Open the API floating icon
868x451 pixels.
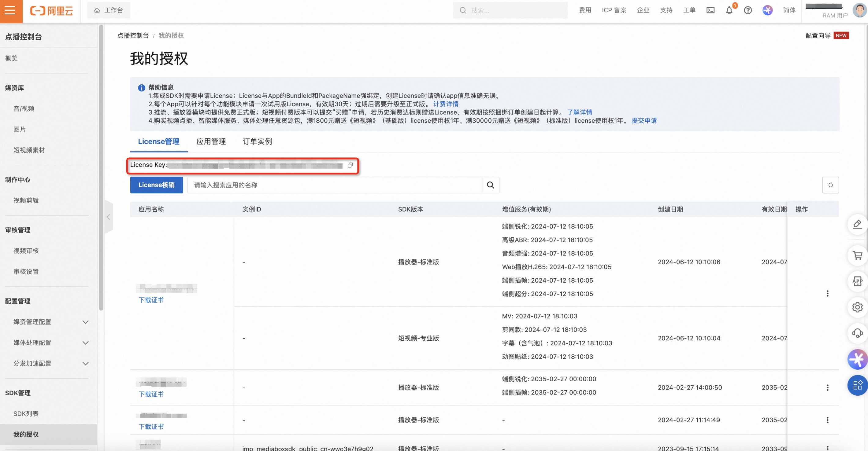[858, 281]
